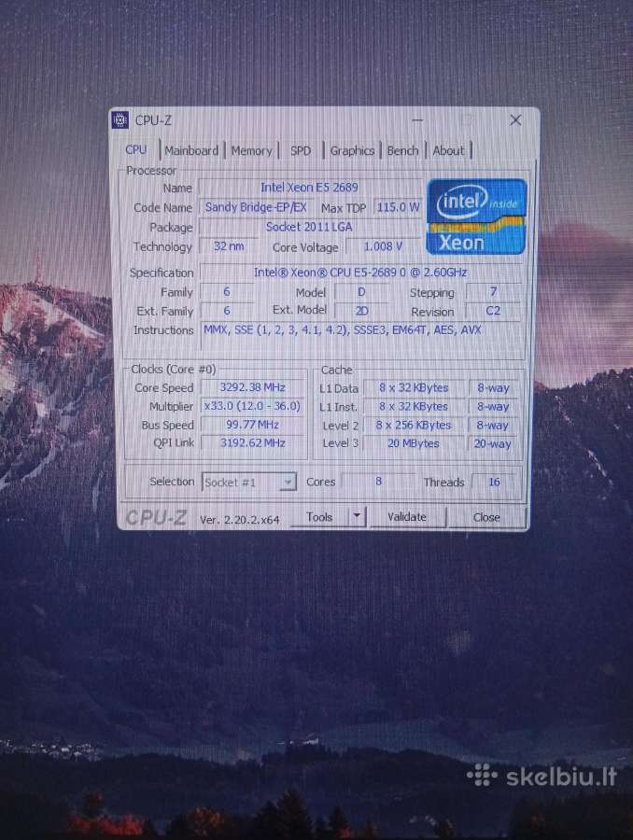
Task: Click the Model value D
Action: coord(361,292)
